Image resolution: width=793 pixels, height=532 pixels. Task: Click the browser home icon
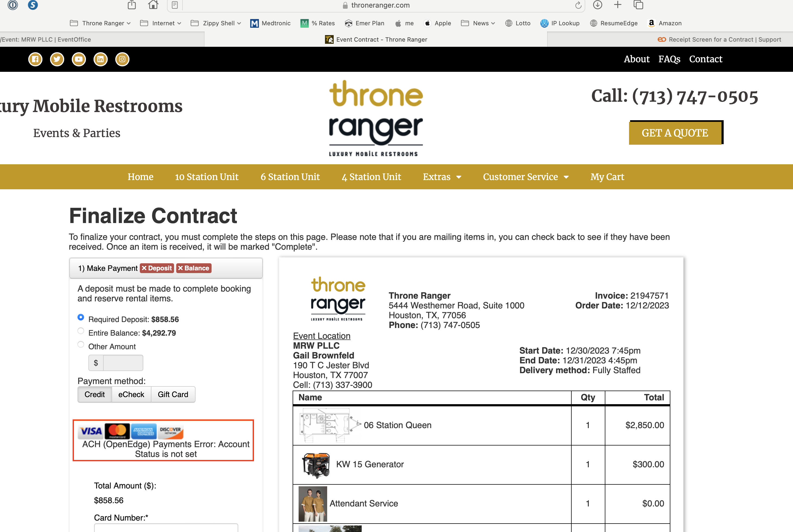[153, 5]
